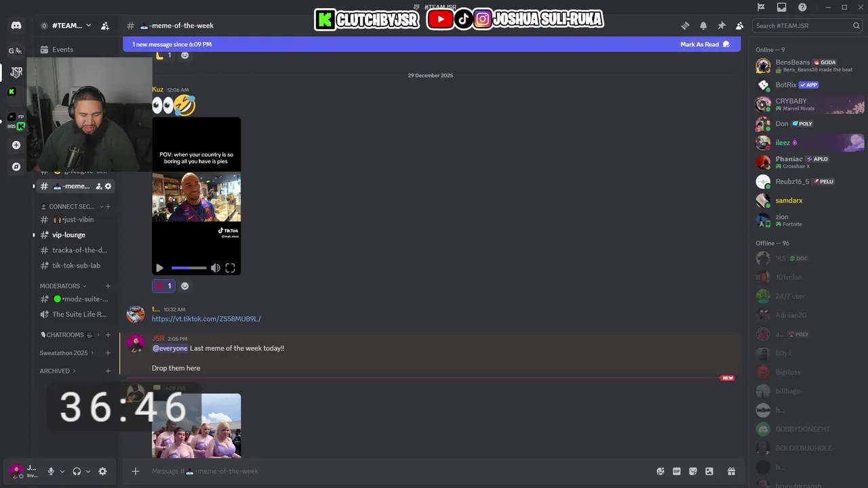Open the GIF picker
The image size is (868, 488).
677,471
